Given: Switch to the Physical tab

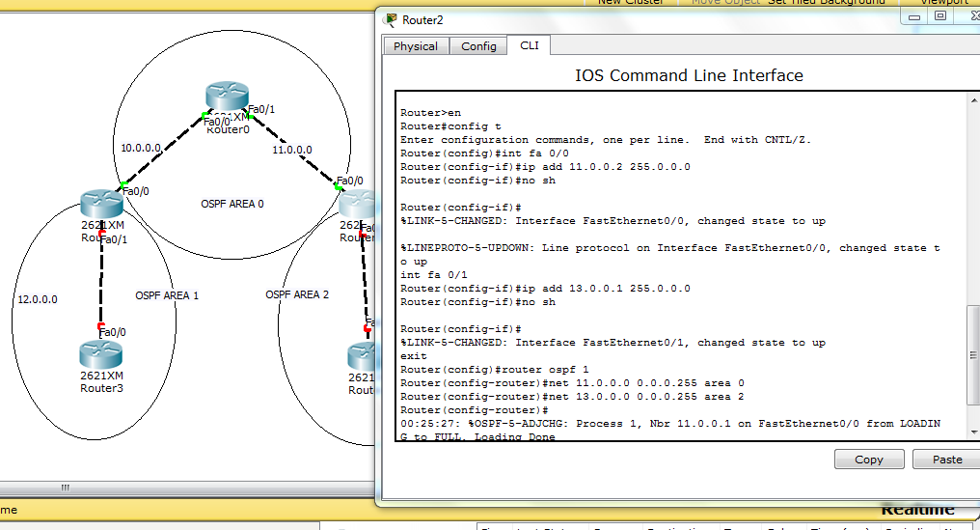Looking at the screenshot, I should point(416,46).
